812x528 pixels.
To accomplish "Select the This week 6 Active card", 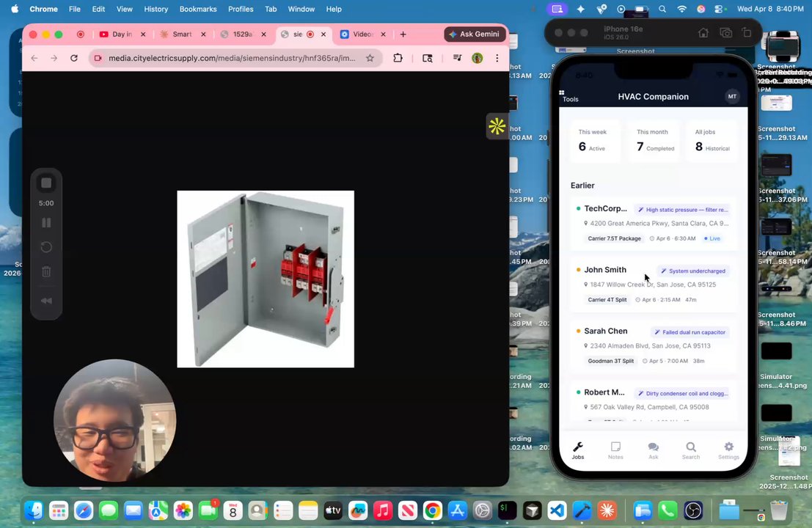I will click(594, 141).
